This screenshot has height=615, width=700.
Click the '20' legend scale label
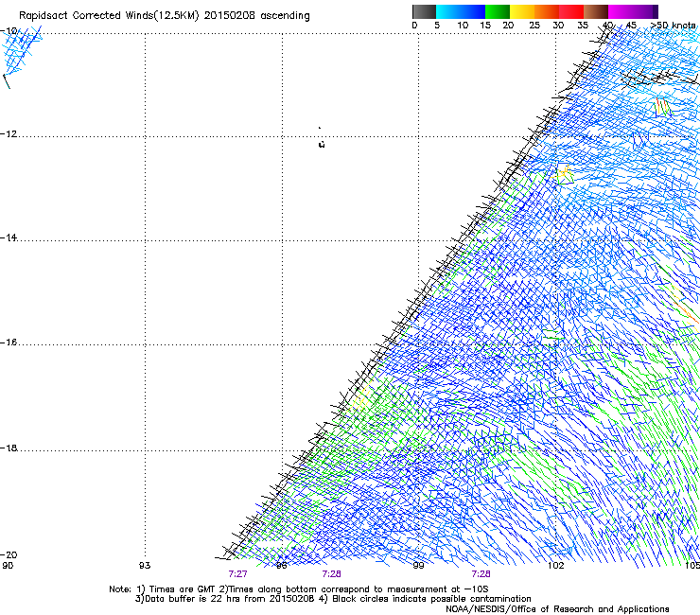[x=508, y=26]
